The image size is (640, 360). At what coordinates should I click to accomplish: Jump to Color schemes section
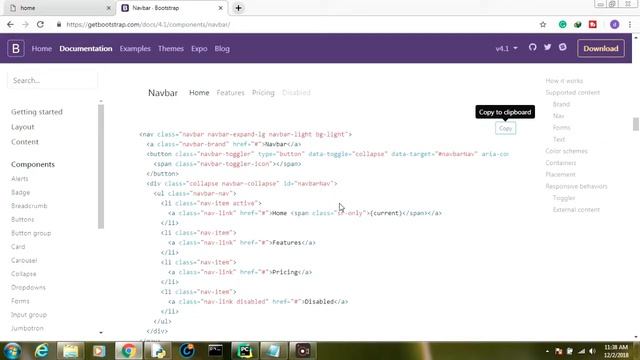(567, 151)
